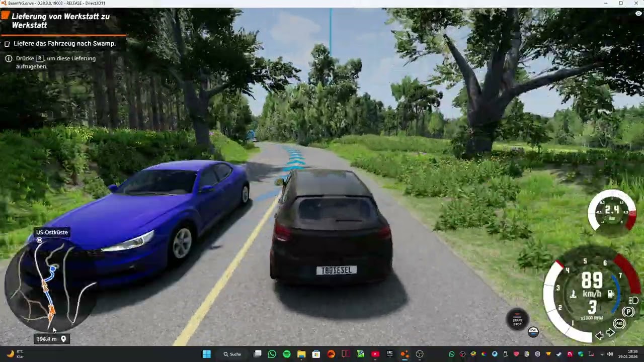Screen dimensions: 644x362
Task: Click the engine START STOP button
Action: [x=517, y=320]
